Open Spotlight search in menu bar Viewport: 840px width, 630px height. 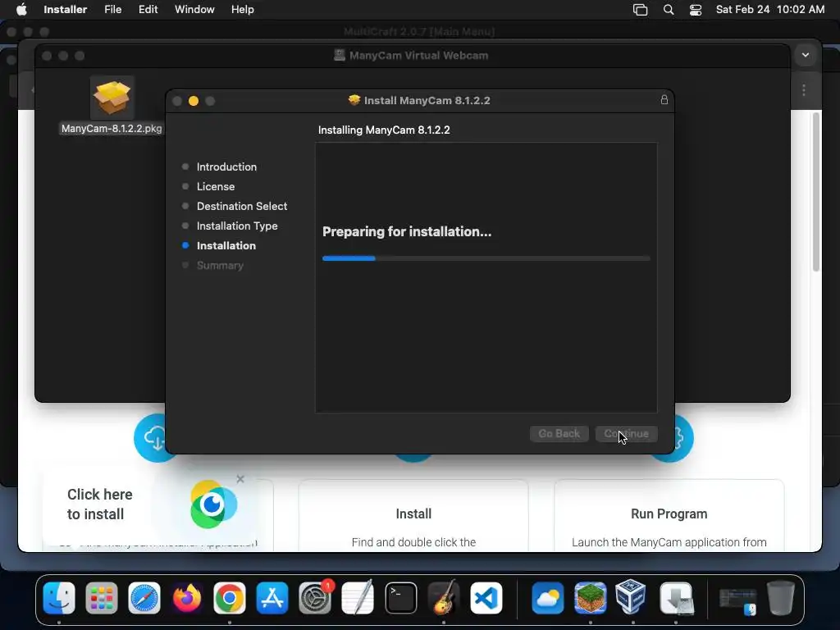coord(668,10)
